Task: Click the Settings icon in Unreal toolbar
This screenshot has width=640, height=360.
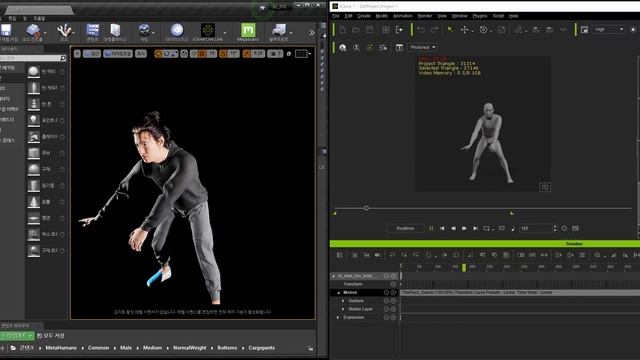Action: pos(144,31)
